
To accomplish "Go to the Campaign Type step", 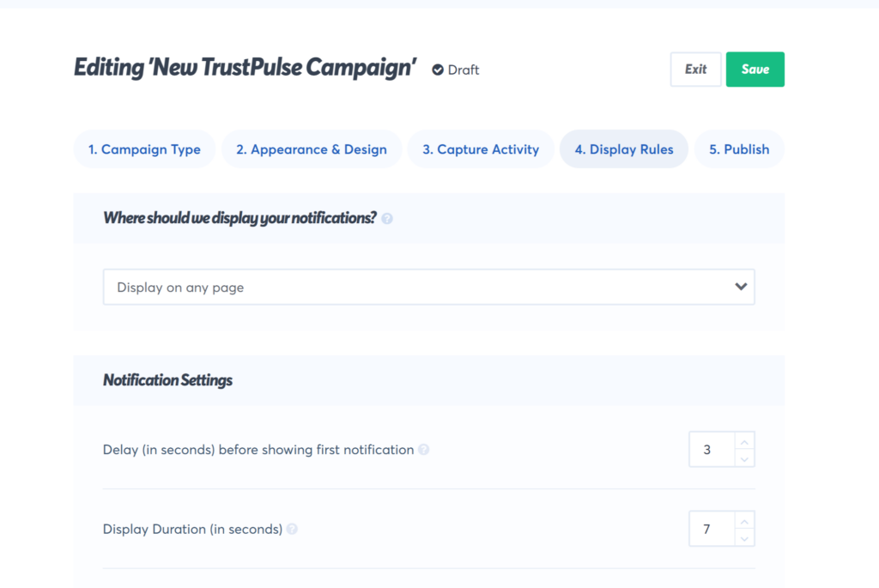I will [144, 149].
